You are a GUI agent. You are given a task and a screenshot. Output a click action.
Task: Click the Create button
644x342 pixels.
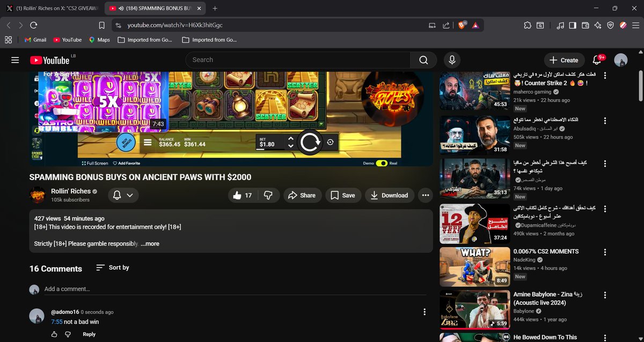(x=564, y=60)
